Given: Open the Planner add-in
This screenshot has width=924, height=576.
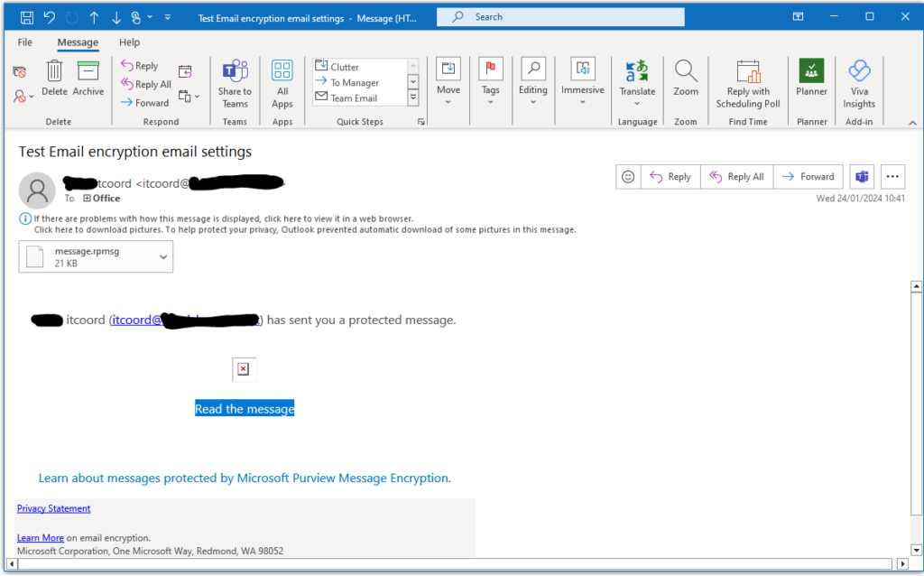Looking at the screenshot, I should point(811,78).
